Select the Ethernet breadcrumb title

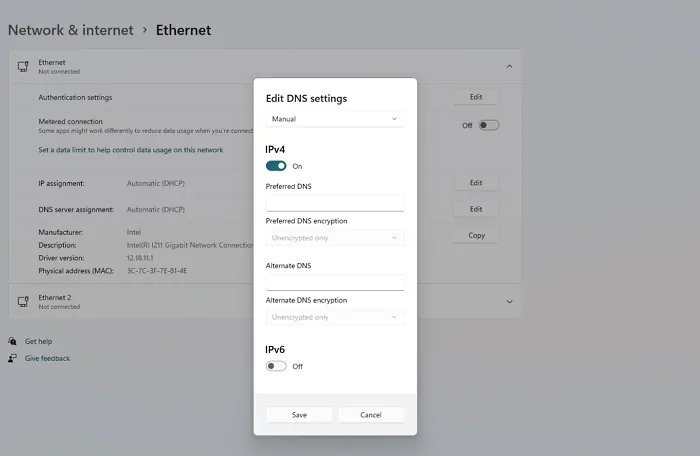point(183,30)
